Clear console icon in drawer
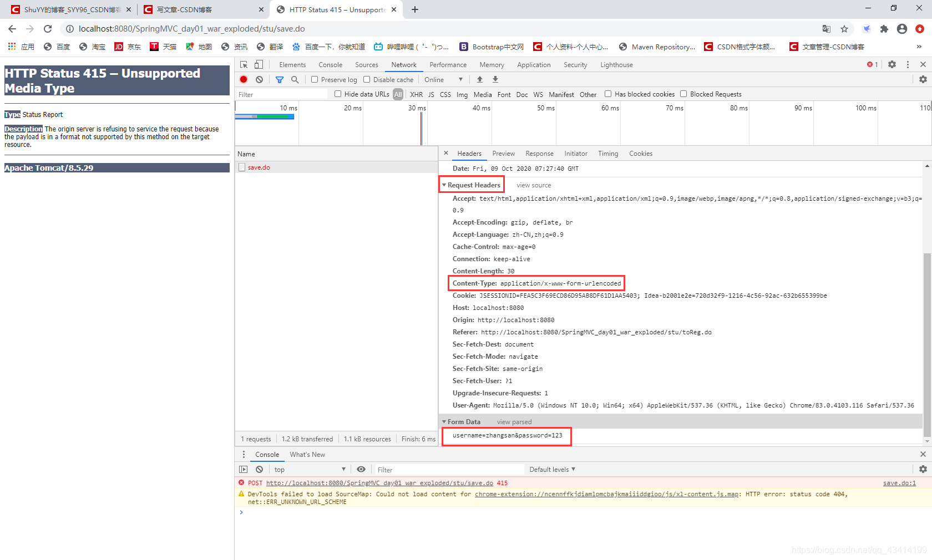 click(259, 469)
